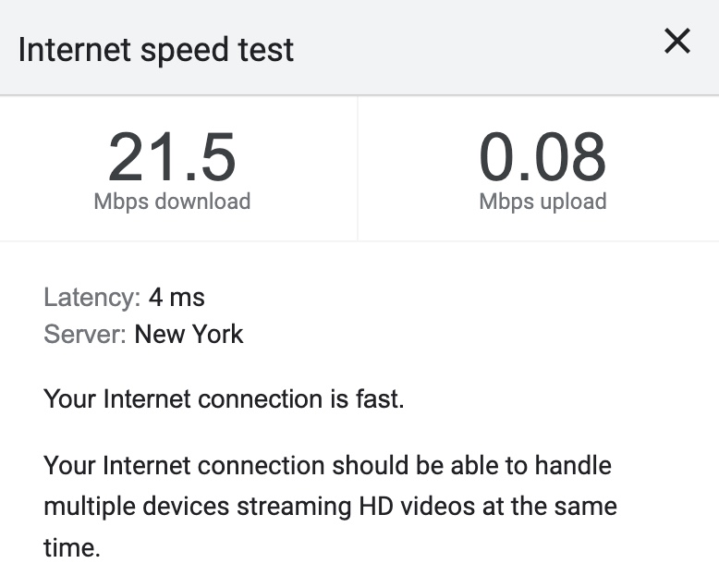719x588 pixels.
Task: Select the 0.08 upload speed value
Action: pyautogui.click(x=542, y=157)
